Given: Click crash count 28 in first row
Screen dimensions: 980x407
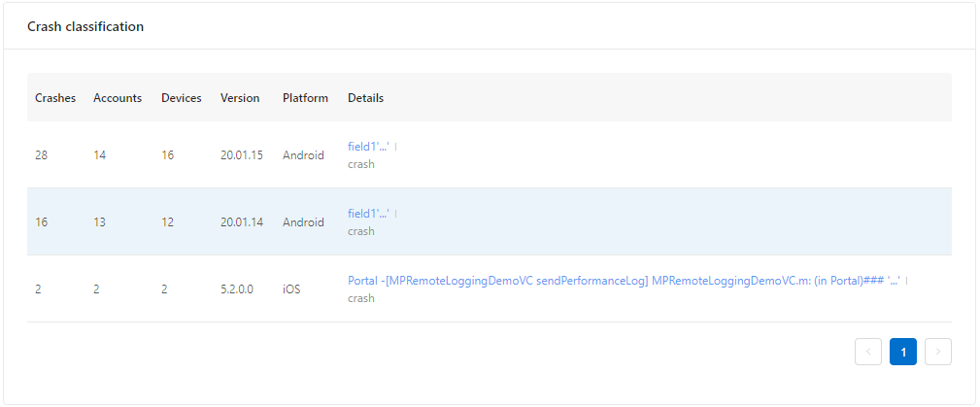Looking at the screenshot, I should point(42,155).
